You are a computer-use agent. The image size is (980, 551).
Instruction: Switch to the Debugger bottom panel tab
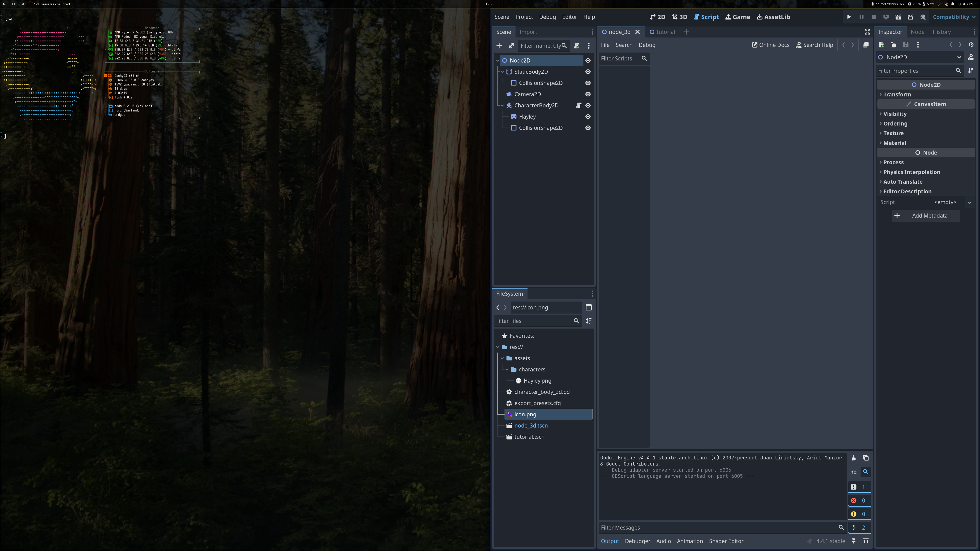coord(637,541)
